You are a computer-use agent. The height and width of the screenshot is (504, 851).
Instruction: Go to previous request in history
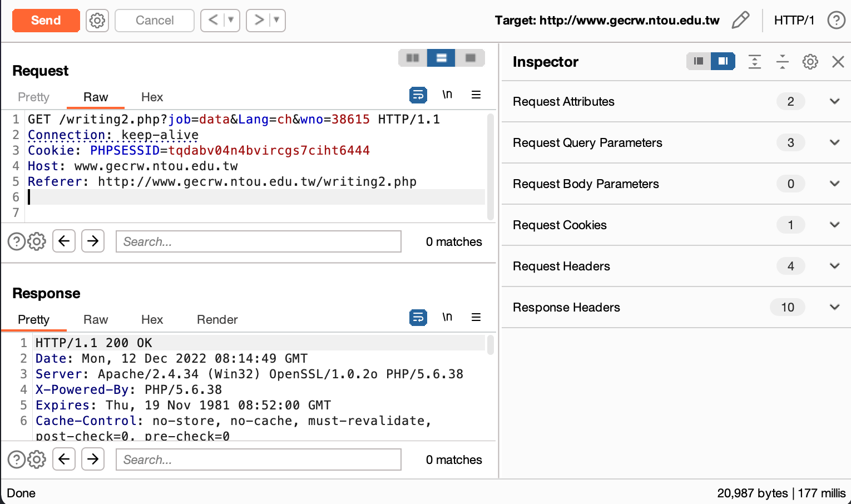(x=213, y=21)
